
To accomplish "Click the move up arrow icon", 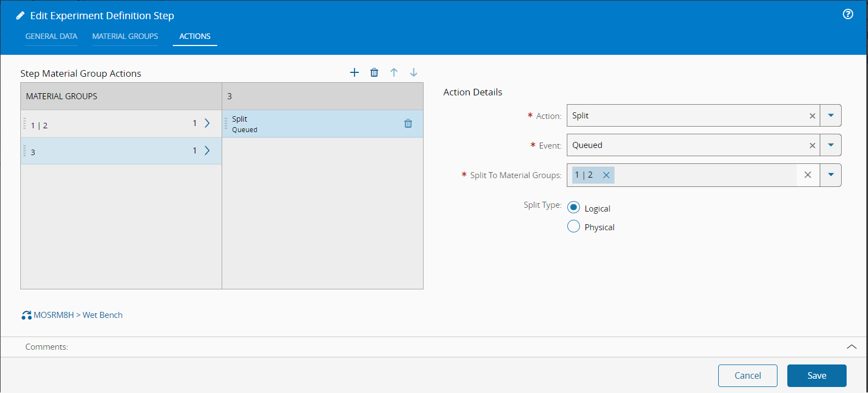I will coord(394,72).
